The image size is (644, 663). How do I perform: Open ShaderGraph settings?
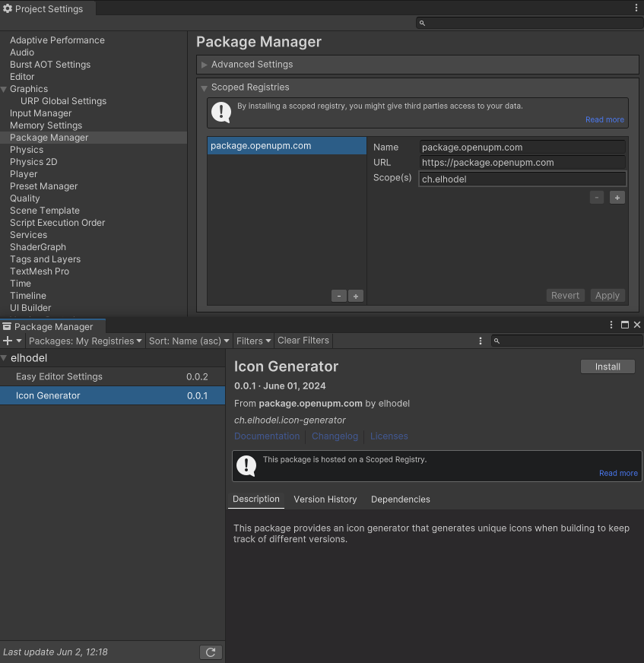(37, 247)
